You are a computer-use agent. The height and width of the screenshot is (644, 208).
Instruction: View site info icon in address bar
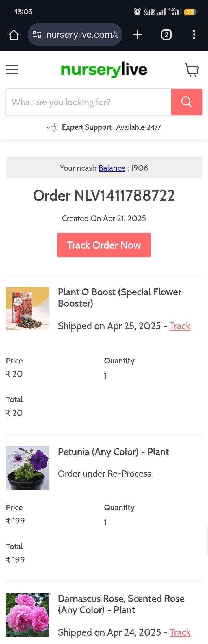(x=37, y=35)
